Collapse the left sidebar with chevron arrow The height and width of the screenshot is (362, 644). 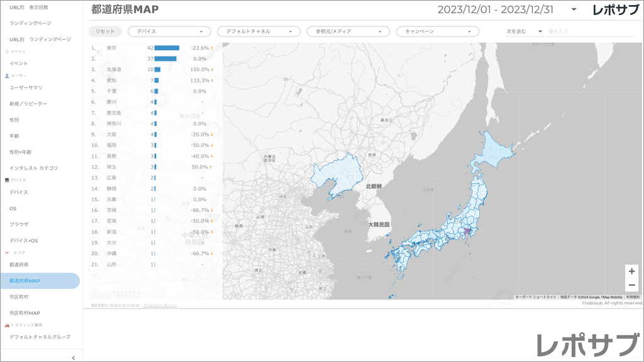click(74, 358)
